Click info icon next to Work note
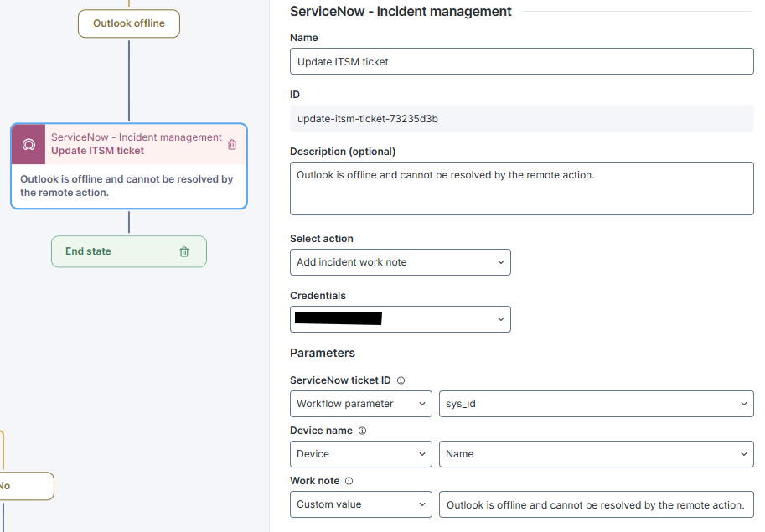This screenshot has height=532, width=765. [349, 481]
